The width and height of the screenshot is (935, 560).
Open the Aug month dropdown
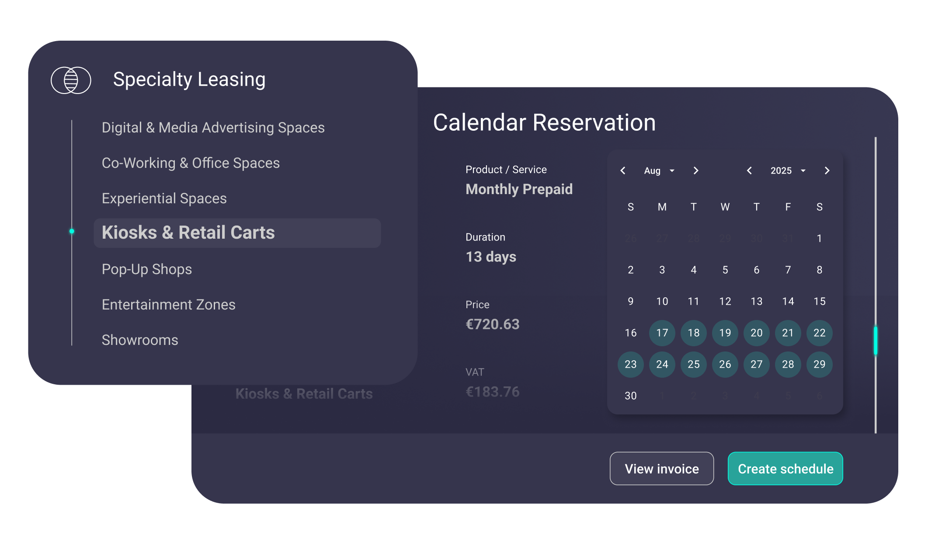659,170
